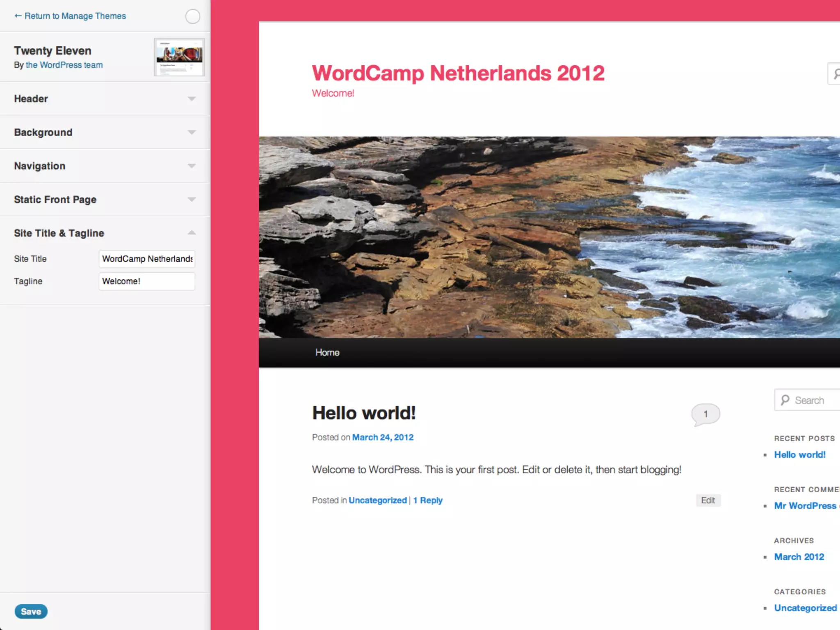Click the comment count bubble icon
This screenshot has height=630, width=840.
point(705,414)
